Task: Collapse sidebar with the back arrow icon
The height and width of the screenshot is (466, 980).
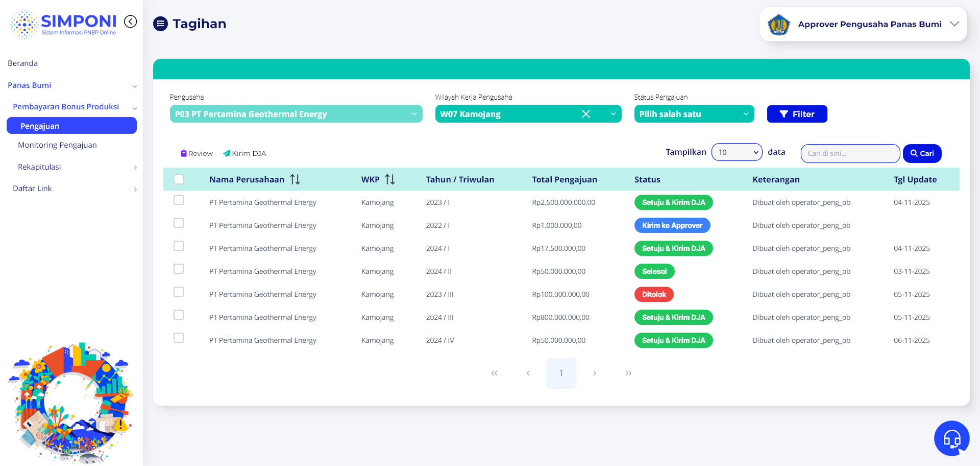Action: 131,21
